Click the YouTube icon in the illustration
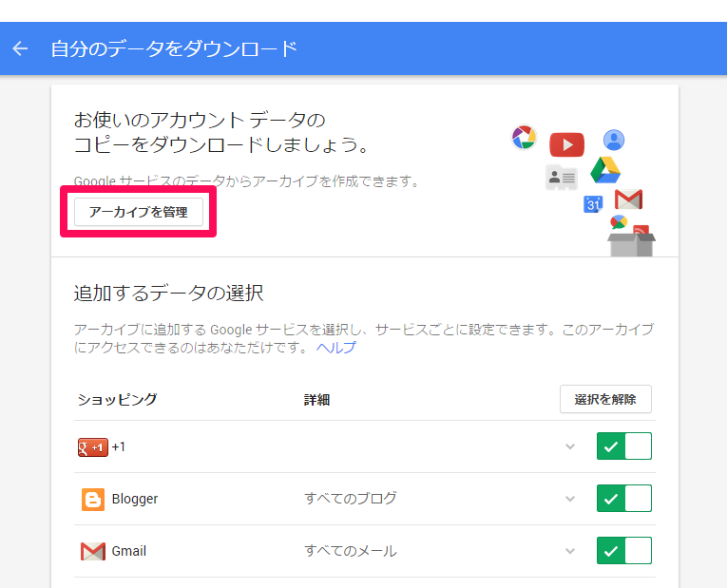This screenshot has height=588, width=727. (566, 144)
